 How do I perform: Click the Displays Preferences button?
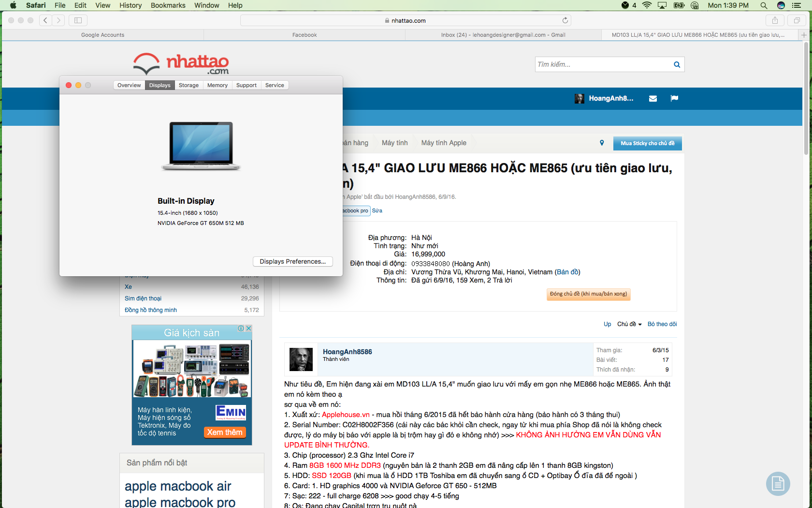point(292,261)
